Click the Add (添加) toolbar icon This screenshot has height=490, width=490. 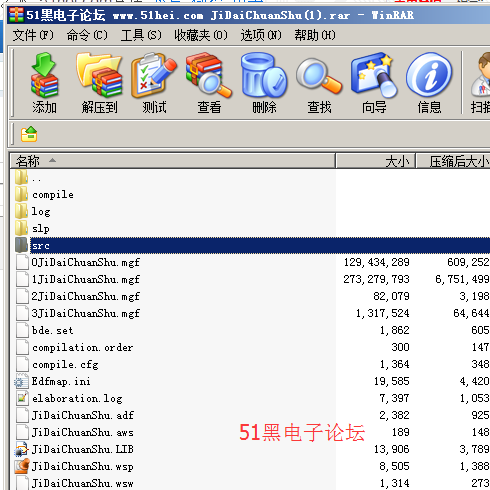tap(44, 83)
